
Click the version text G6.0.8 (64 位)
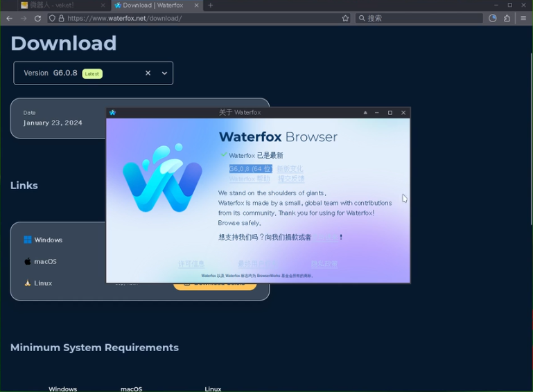251,169
